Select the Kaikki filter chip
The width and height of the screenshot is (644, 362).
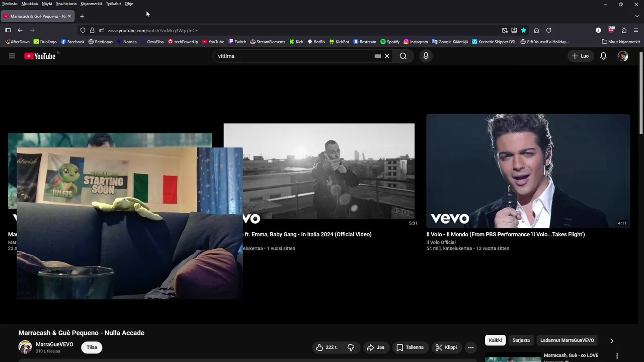click(x=495, y=340)
